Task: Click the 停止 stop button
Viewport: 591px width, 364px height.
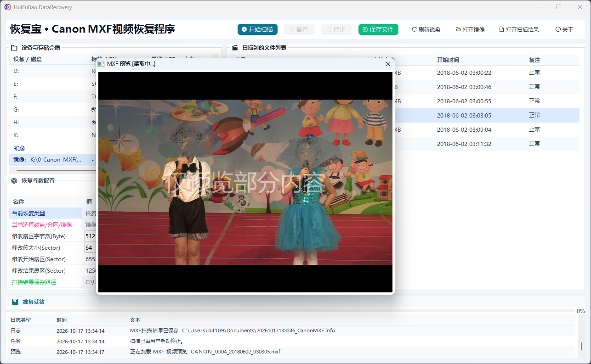Action: (336, 29)
